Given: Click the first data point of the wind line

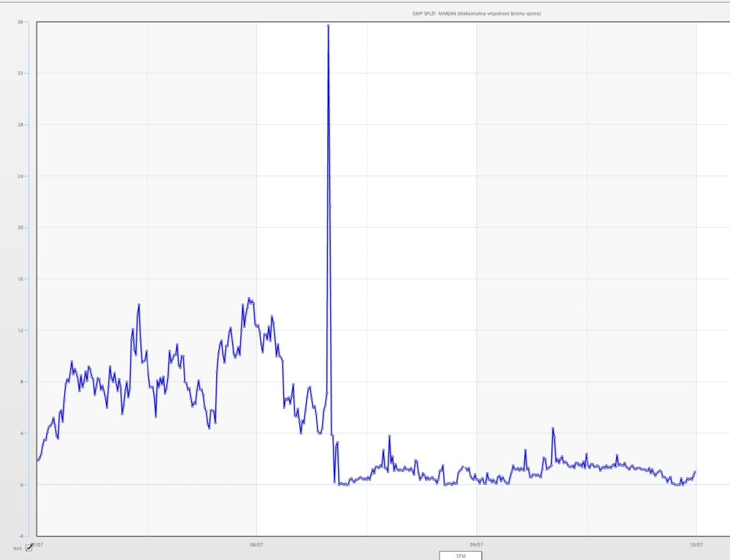Looking at the screenshot, I should 38,460.
